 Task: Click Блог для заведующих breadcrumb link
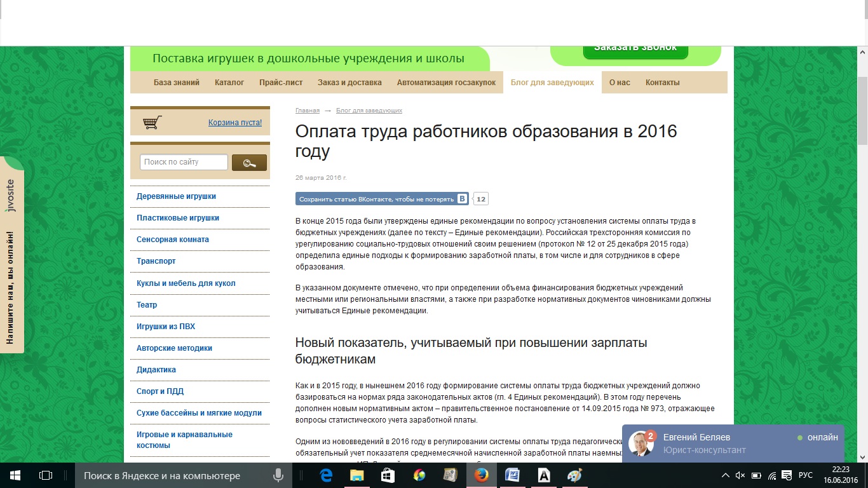point(369,111)
